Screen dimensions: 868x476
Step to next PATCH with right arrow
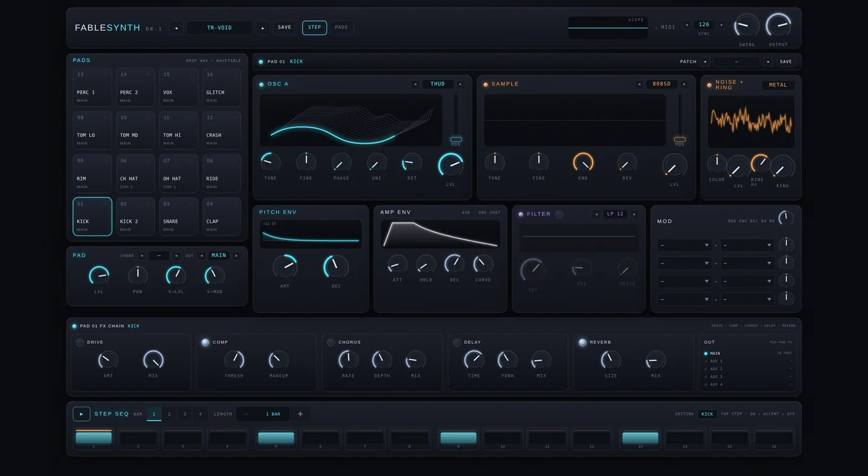point(768,62)
